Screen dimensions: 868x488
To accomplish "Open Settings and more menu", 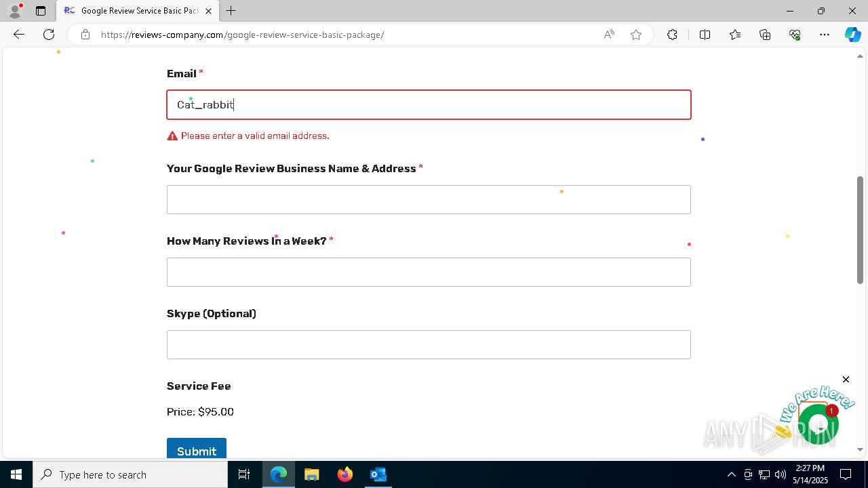I will coord(825,35).
